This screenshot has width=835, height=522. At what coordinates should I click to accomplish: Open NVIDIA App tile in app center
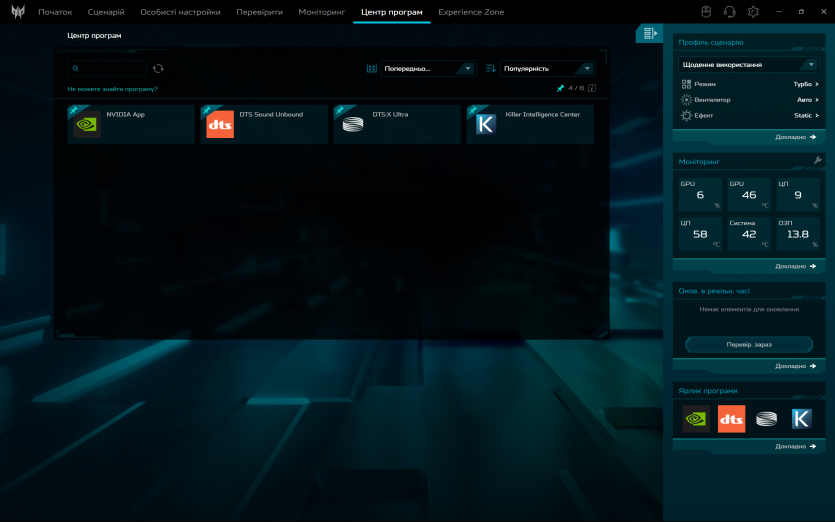[x=131, y=124]
